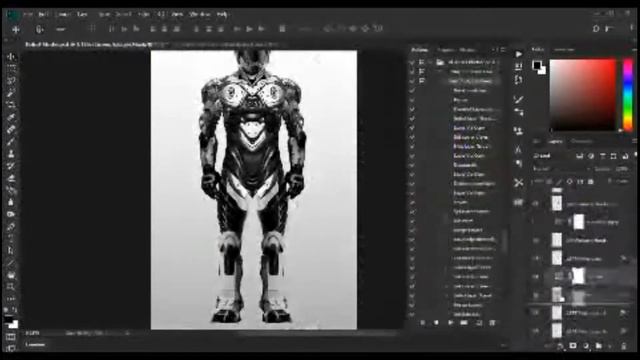Image resolution: width=640 pixels, height=360 pixels.
Task: Create new fill or adjustment layer icon
Action: (586, 346)
